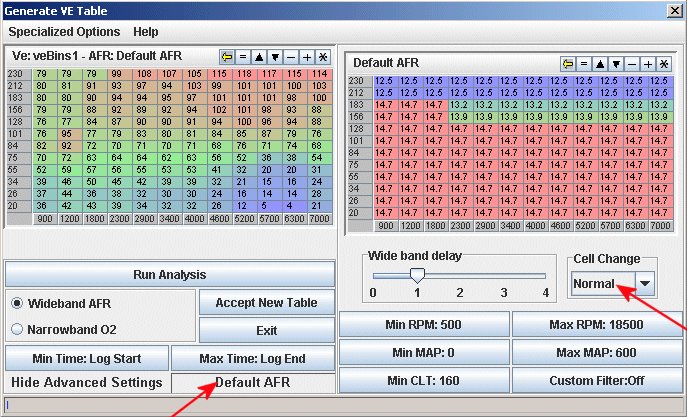
Task: Open the Specialized Options menu
Action: click(x=64, y=32)
